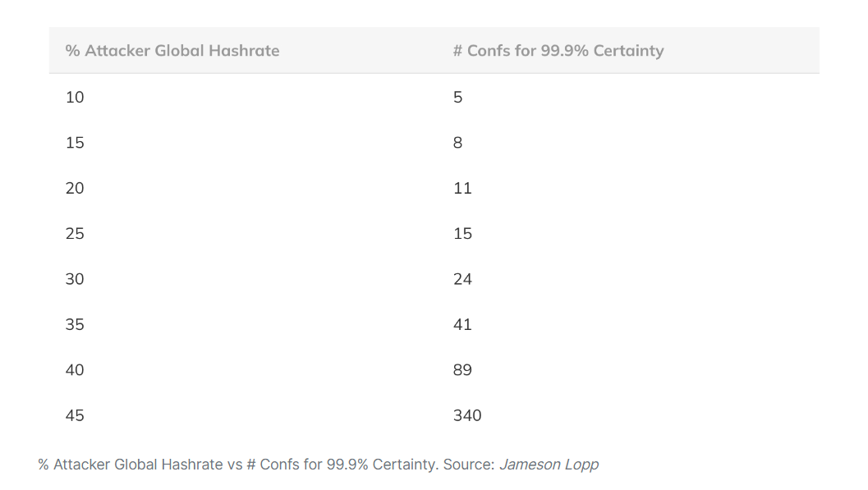The width and height of the screenshot is (868, 490).
Task: Click the confirmations value 340
Action: (x=467, y=415)
